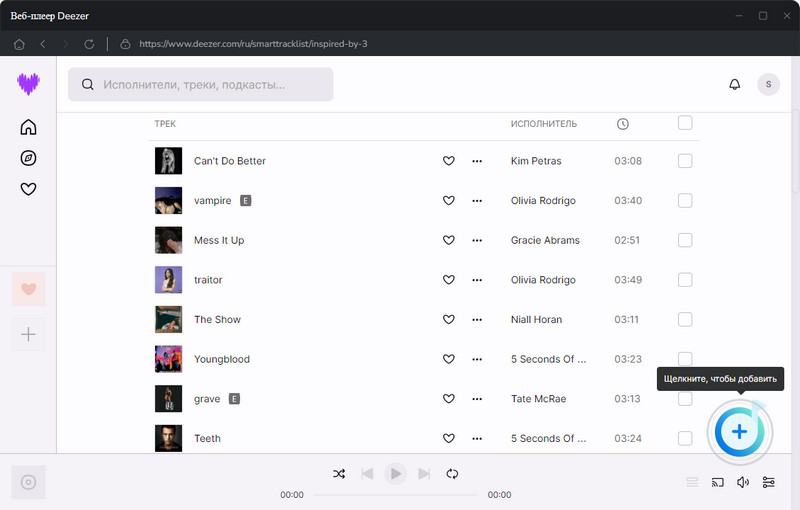The width and height of the screenshot is (800, 510).
Task: Click the blue add-to-list plus button
Action: coord(739,432)
